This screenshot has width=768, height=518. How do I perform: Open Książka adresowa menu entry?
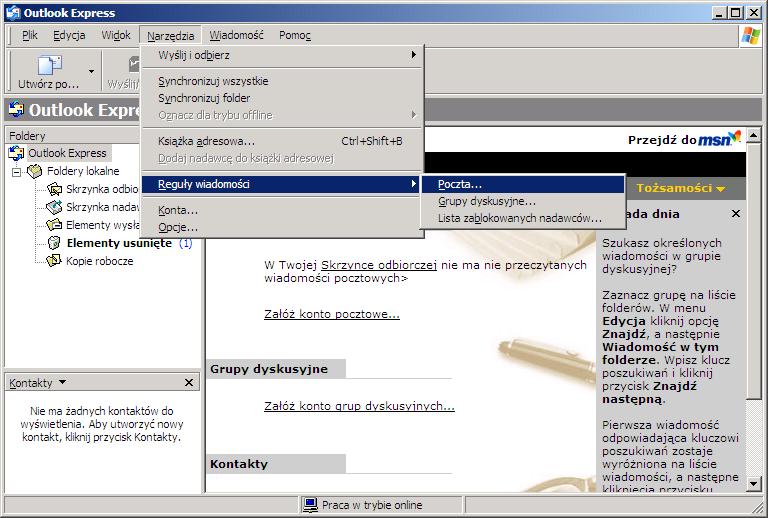(x=282, y=141)
